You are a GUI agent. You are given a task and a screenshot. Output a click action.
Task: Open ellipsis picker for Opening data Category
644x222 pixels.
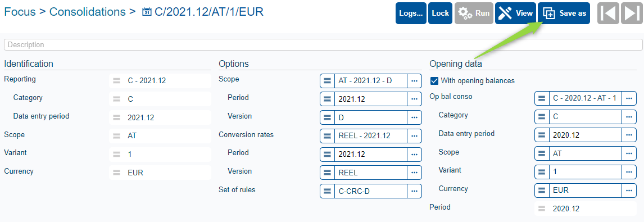629,117
